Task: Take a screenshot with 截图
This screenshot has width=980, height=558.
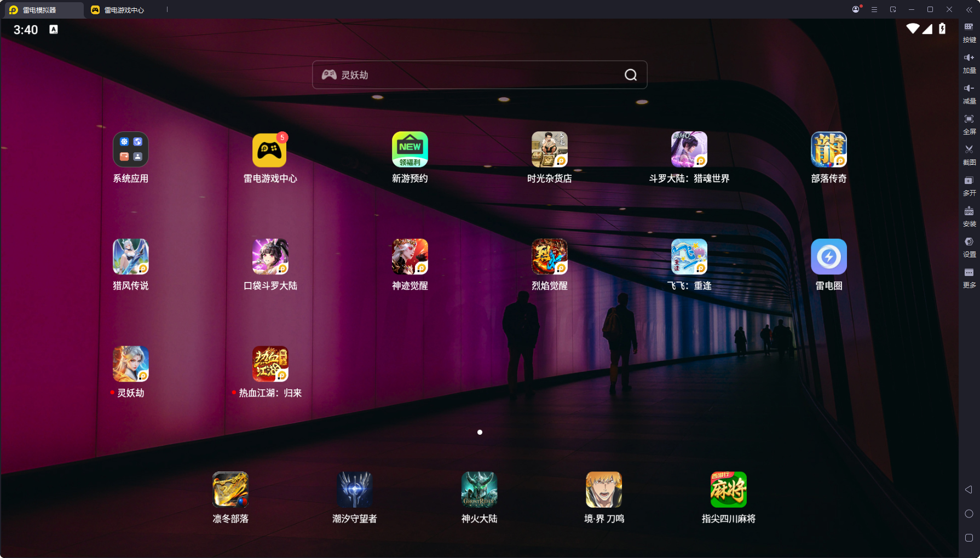Action: (969, 155)
